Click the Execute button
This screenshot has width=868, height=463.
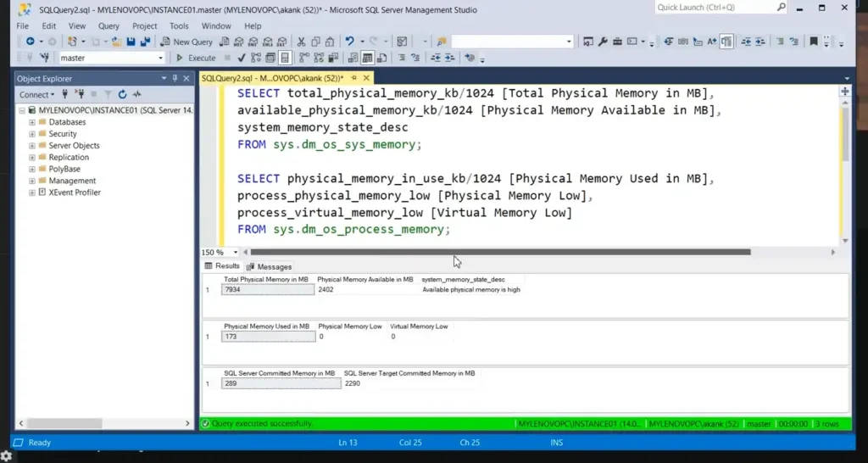(x=196, y=58)
